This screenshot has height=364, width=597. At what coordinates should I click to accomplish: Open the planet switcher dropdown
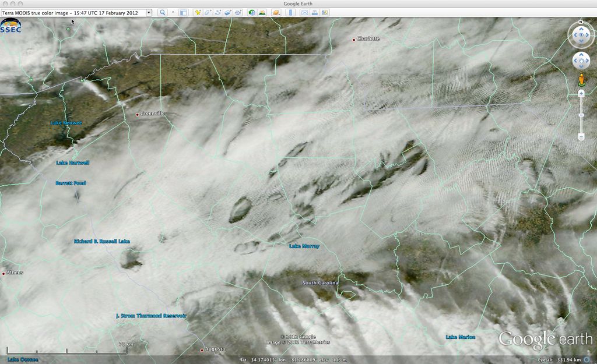(276, 13)
